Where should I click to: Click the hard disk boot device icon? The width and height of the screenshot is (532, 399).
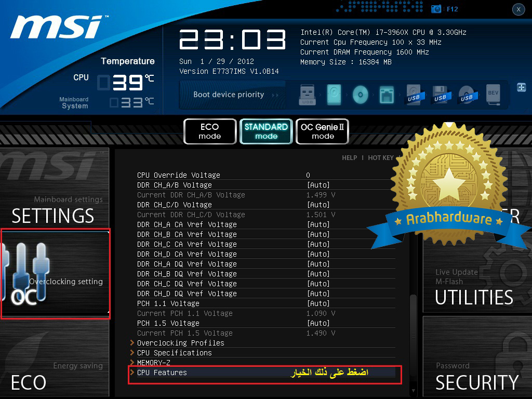point(334,95)
